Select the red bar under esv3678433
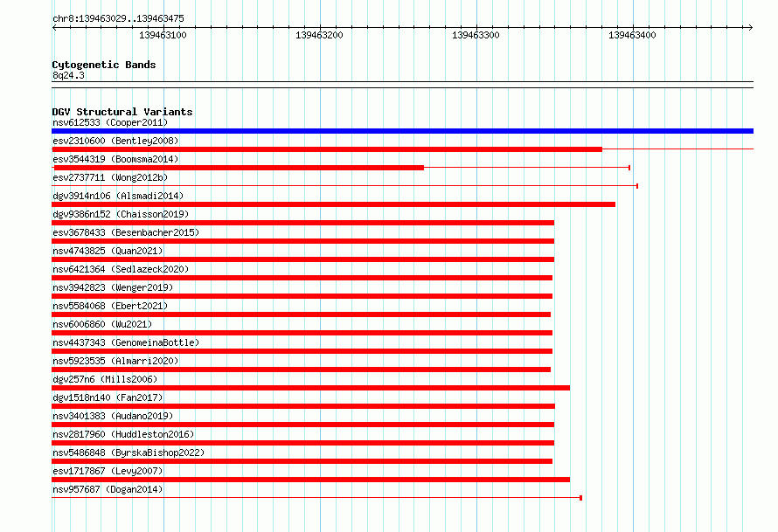This screenshot has height=532, width=778. coord(302,241)
